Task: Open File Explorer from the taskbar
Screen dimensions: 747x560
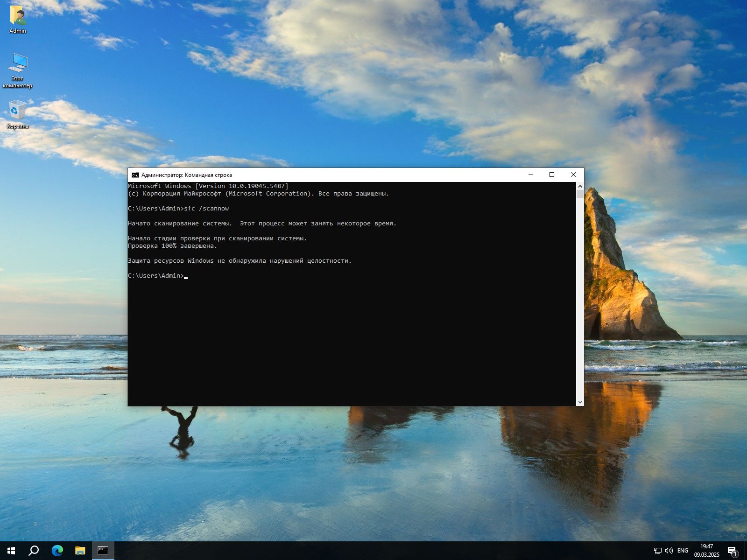Action: tap(80, 551)
